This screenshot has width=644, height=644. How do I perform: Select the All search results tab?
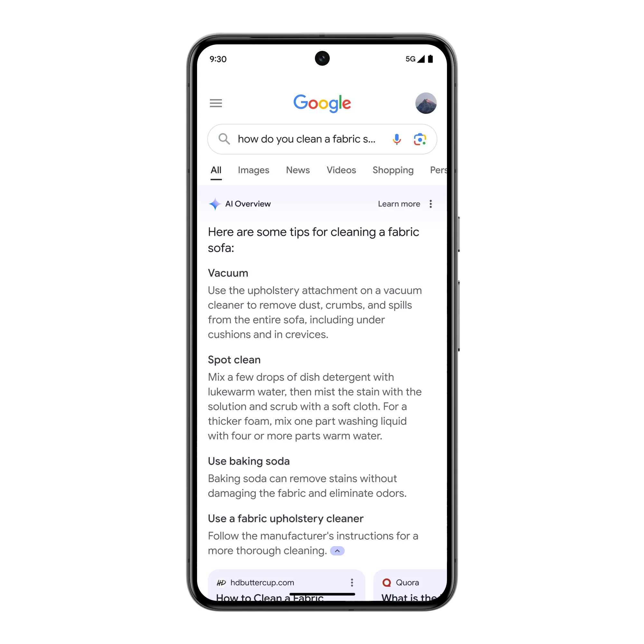(216, 170)
